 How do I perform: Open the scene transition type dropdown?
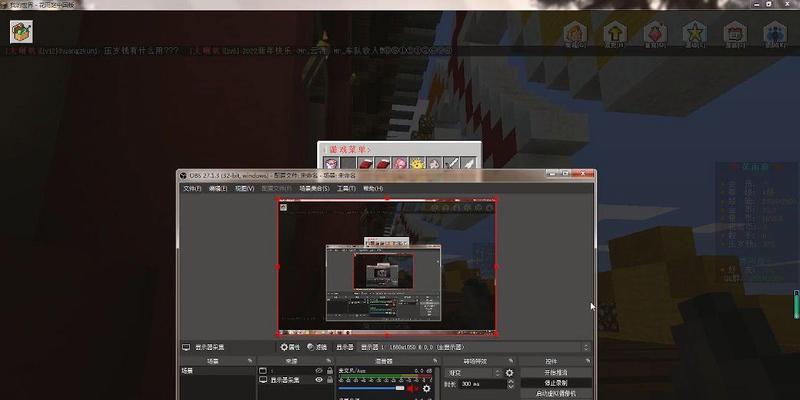pyautogui.click(x=473, y=373)
